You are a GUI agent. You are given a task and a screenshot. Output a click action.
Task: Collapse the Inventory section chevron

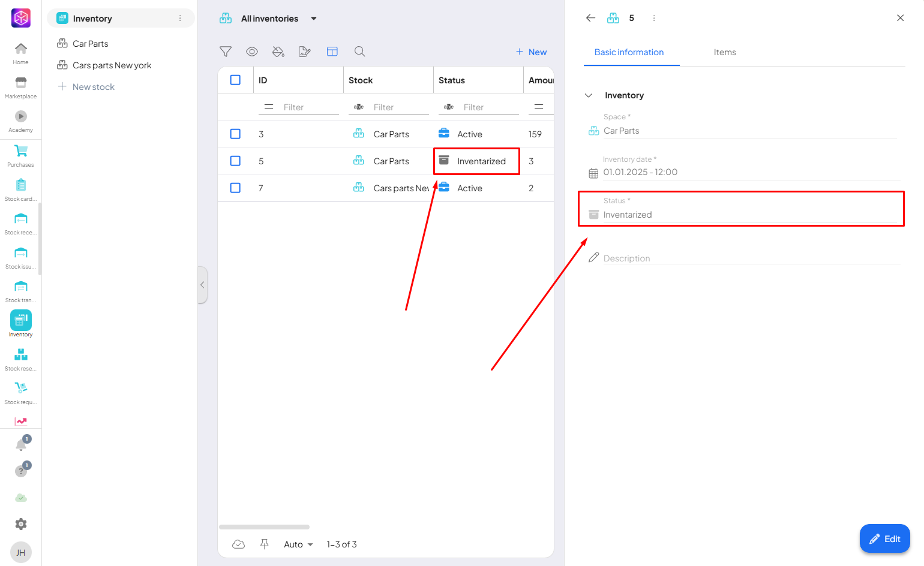tap(589, 95)
